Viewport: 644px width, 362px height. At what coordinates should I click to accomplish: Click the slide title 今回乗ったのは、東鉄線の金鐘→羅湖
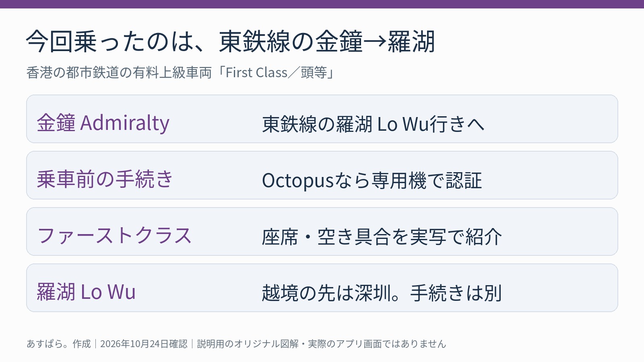pyautogui.click(x=230, y=41)
